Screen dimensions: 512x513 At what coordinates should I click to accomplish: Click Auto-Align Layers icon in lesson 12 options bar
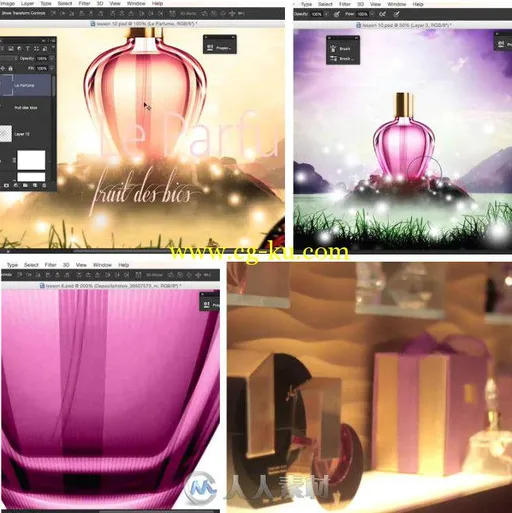pos(172,13)
